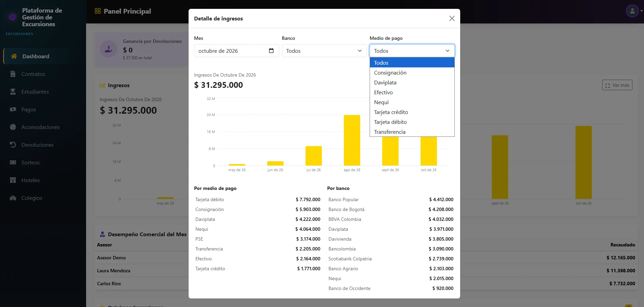This screenshot has height=307, width=644.
Task: Click the Ganancia por Devoluciones hand icon
Action: 109,49
